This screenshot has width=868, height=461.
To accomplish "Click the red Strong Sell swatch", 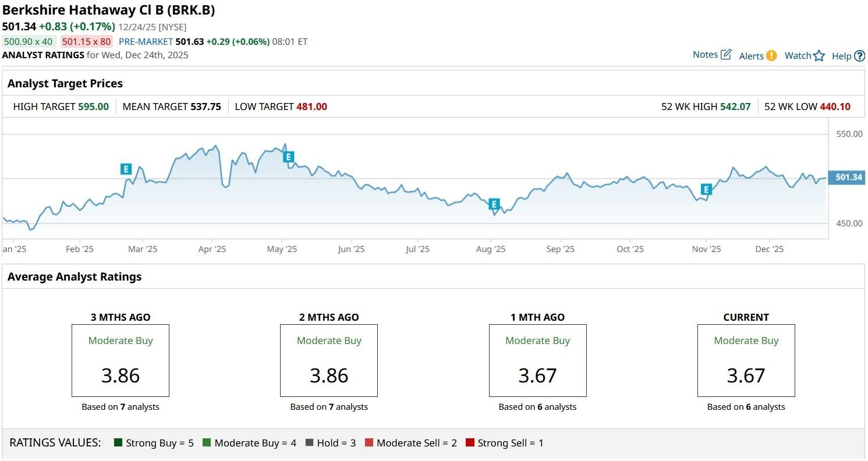I will click(470, 443).
